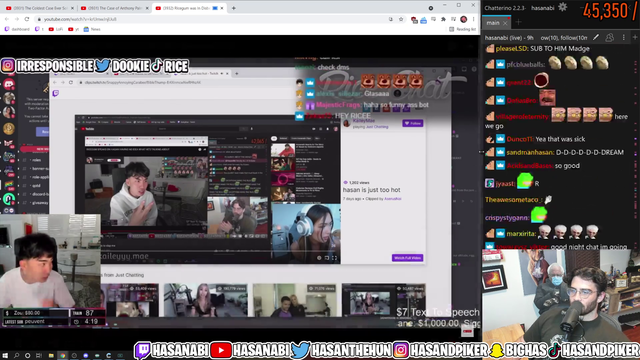Click username pleaseLSD in chat
The width and height of the screenshot is (640, 360).
512,49
